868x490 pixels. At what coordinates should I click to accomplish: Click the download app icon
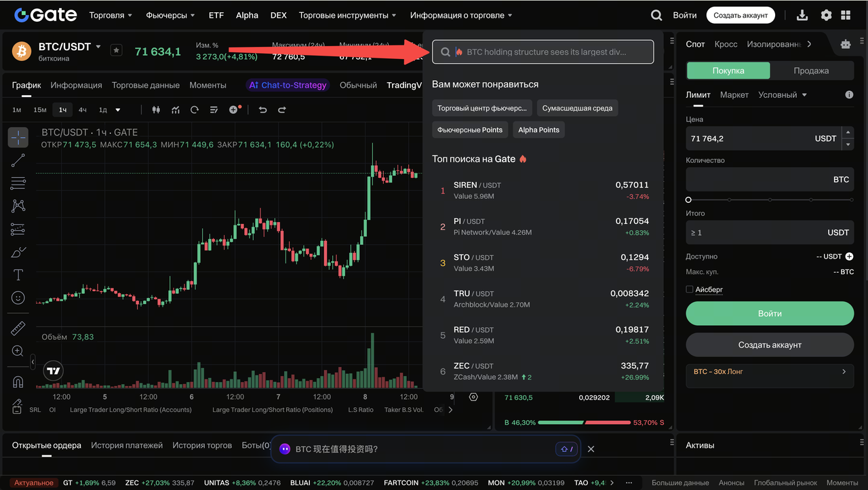(x=802, y=15)
